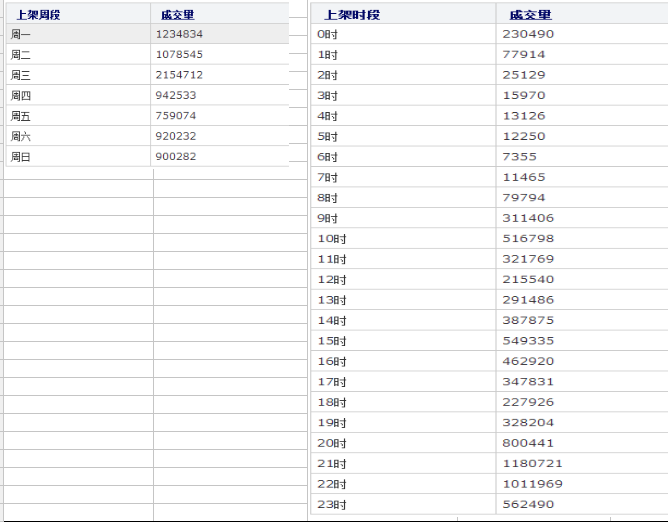Select the 周一 row label

click(21, 34)
